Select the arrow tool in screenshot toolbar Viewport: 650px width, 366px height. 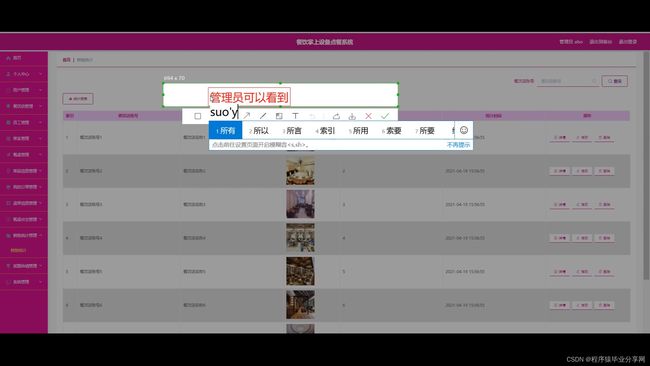[x=247, y=116]
